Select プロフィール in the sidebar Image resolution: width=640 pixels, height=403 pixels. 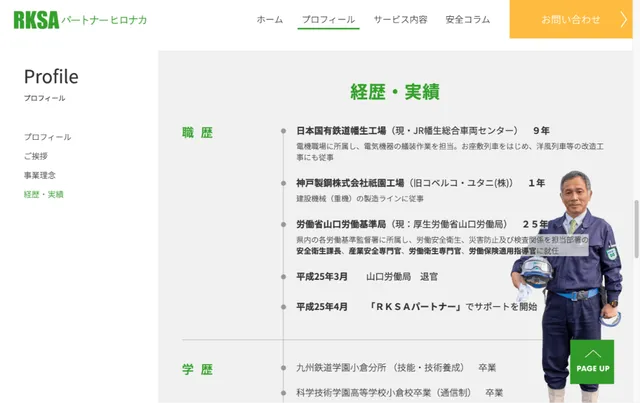(x=47, y=137)
